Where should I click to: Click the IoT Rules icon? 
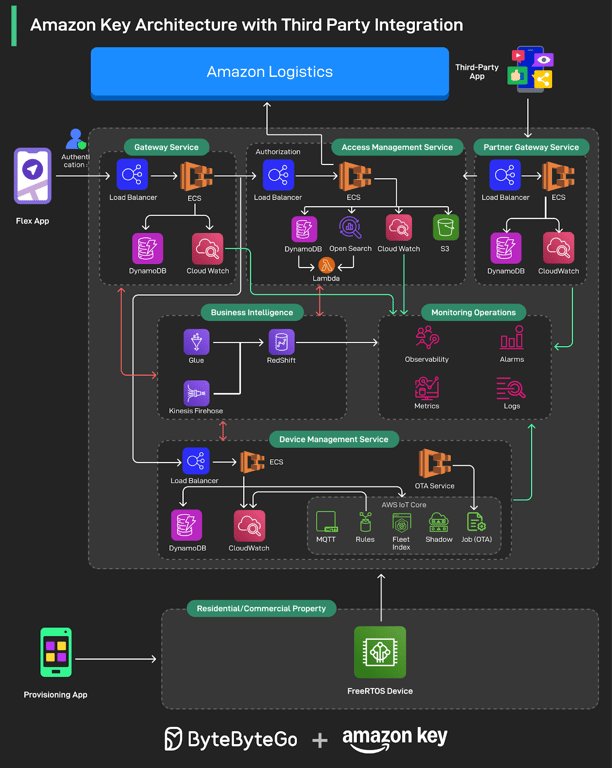tap(365, 522)
